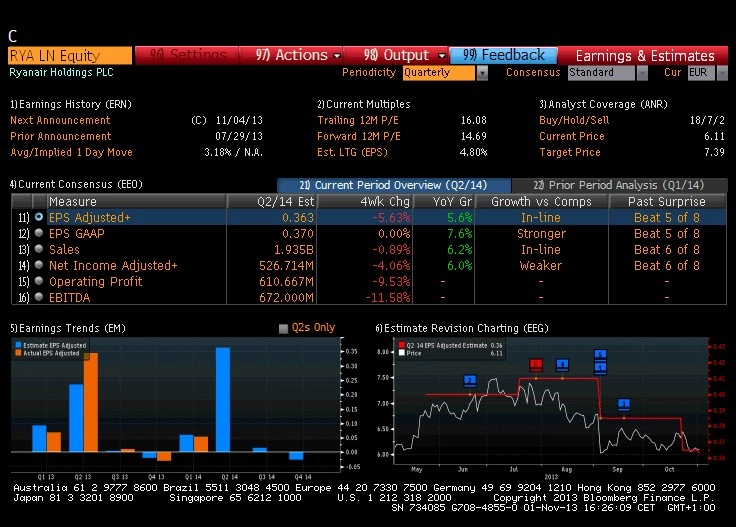Switch to Current Period Overview (Q2/14) tab

point(393,185)
